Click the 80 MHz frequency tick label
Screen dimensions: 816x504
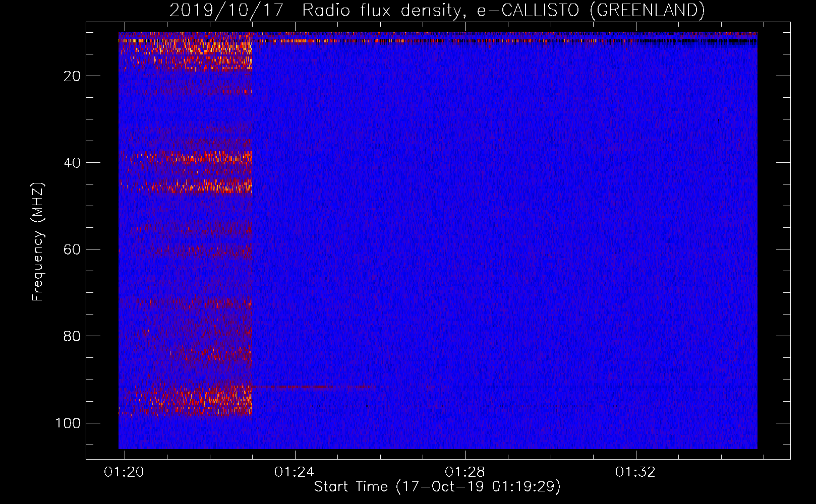[x=72, y=336]
